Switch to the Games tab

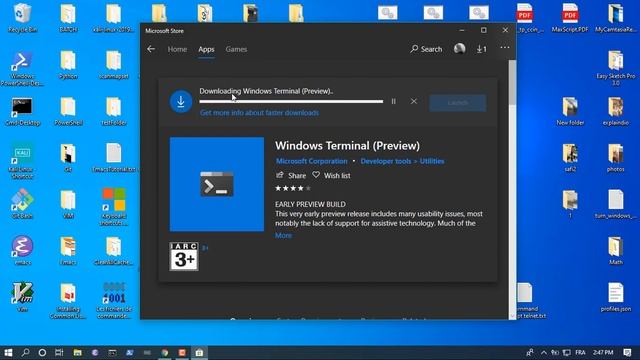pyautogui.click(x=236, y=49)
